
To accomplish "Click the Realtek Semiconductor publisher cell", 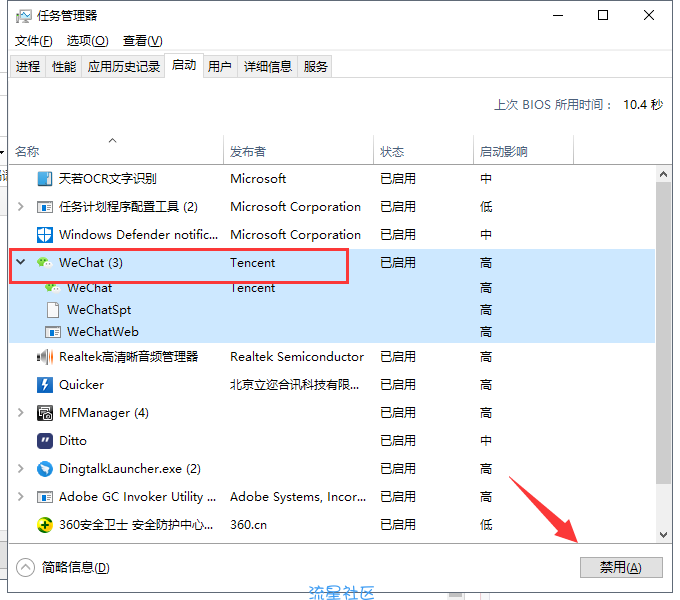I will [297, 357].
